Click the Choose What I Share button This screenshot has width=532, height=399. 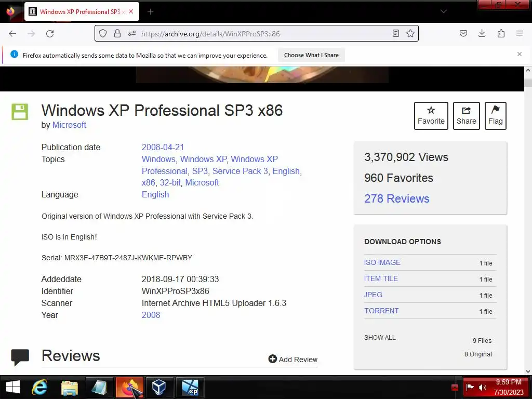(x=311, y=55)
